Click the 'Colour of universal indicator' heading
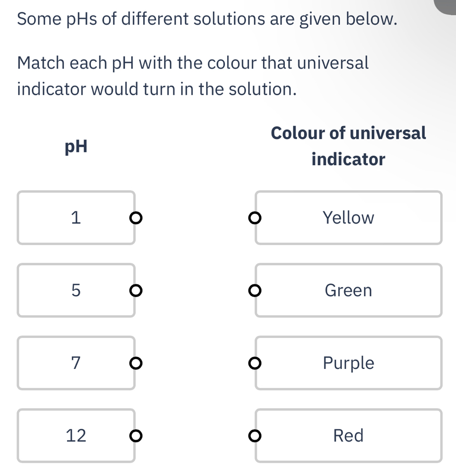 click(348, 146)
